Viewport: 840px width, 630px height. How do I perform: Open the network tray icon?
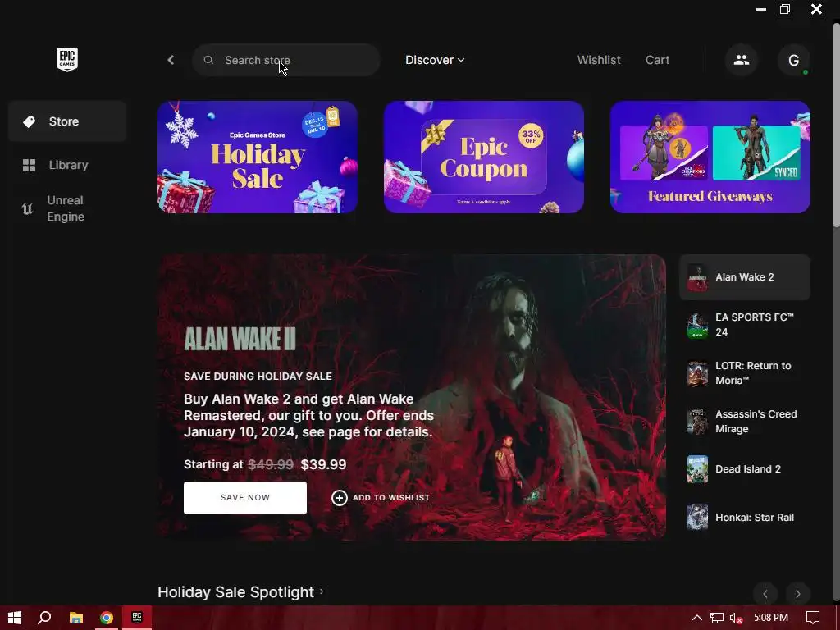(717, 618)
